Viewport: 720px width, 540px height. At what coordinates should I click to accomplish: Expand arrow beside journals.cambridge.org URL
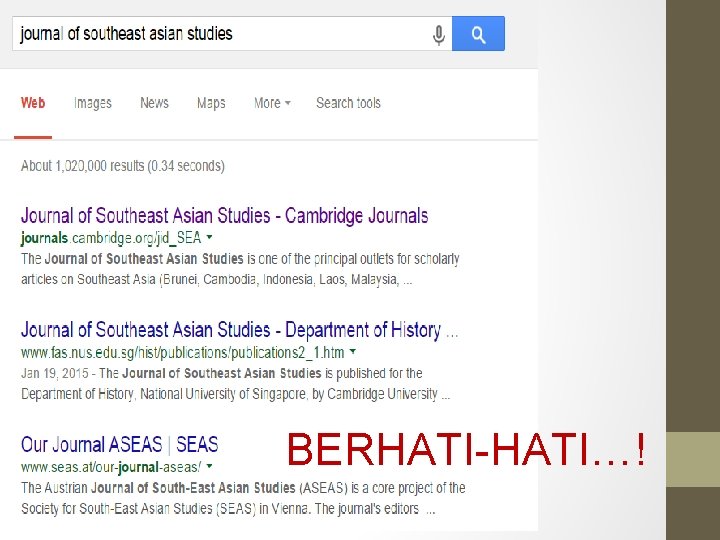click(x=209, y=237)
